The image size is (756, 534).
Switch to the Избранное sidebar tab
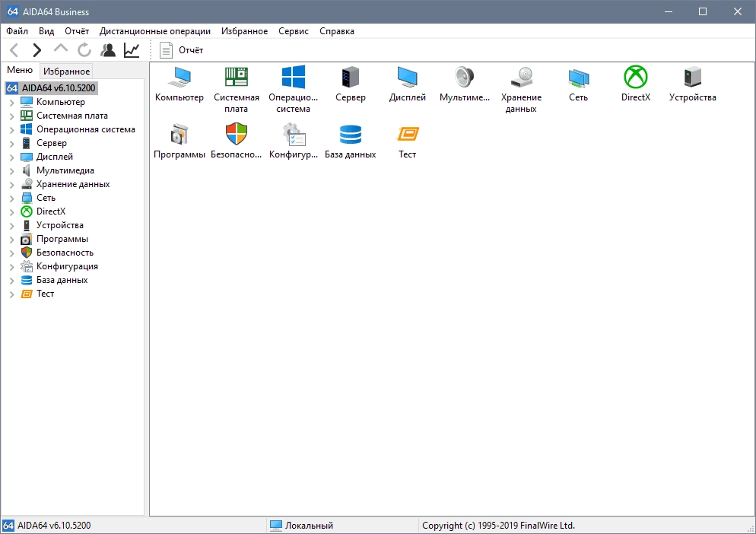click(66, 72)
